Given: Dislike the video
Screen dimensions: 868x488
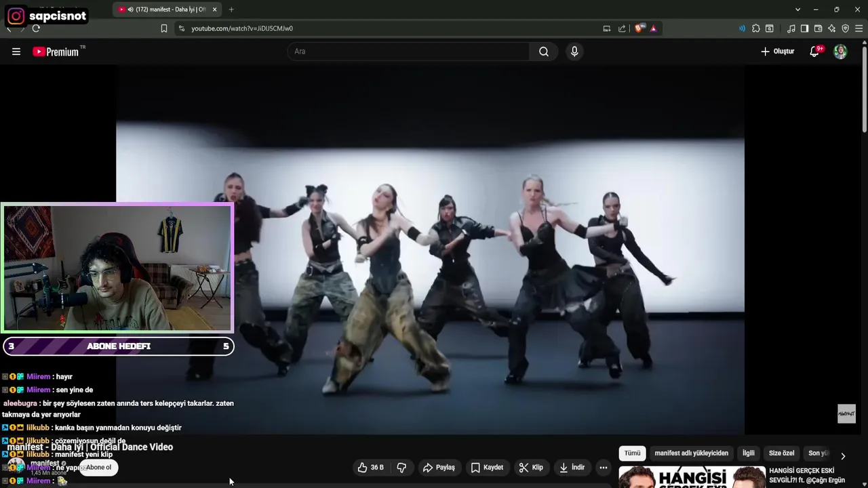Looking at the screenshot, I should click(401, 468).
